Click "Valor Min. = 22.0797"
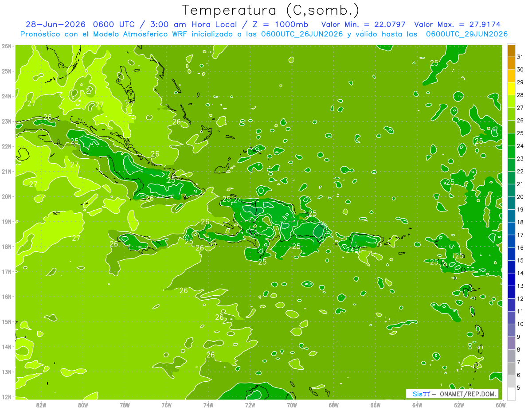The height and width of the screenshot is (411, 532). point(363,24)
